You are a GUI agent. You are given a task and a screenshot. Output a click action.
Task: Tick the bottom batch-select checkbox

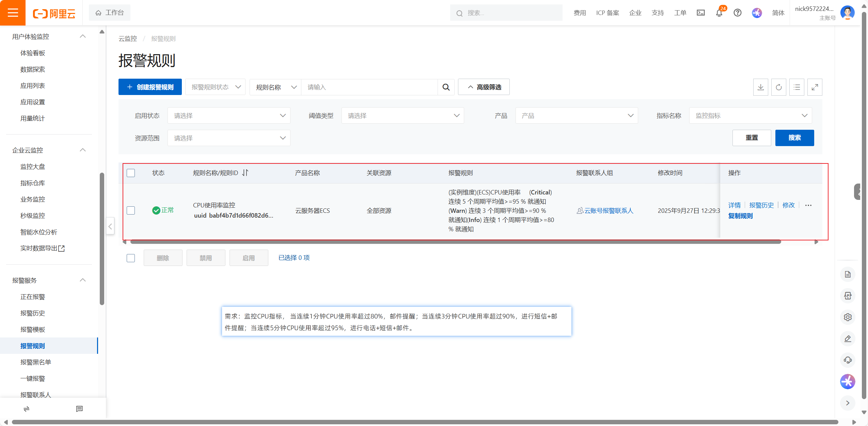(x=131, y=258)
